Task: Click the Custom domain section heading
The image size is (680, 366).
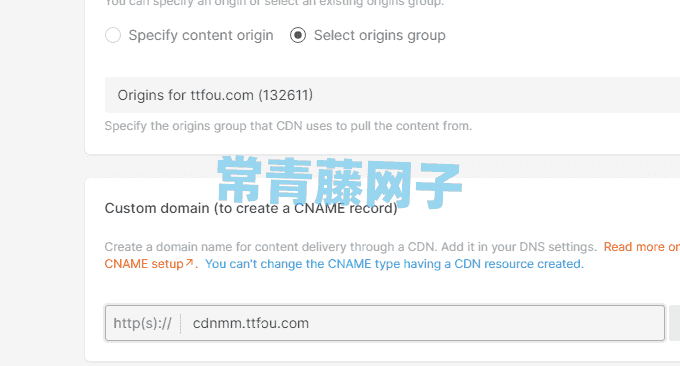Action: 251,208
